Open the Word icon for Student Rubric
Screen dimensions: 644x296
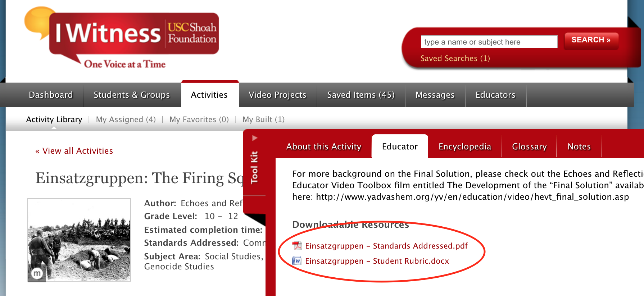coord(297,261)
